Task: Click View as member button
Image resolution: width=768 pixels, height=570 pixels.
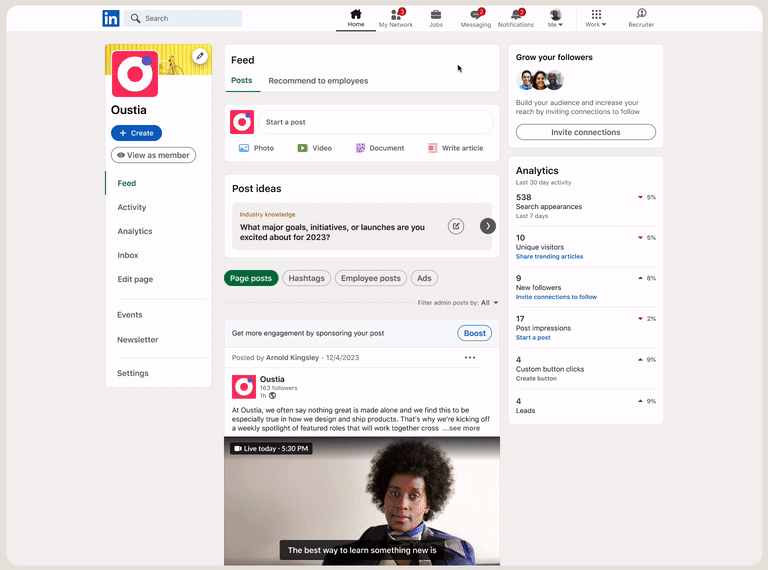Action: 153,155
